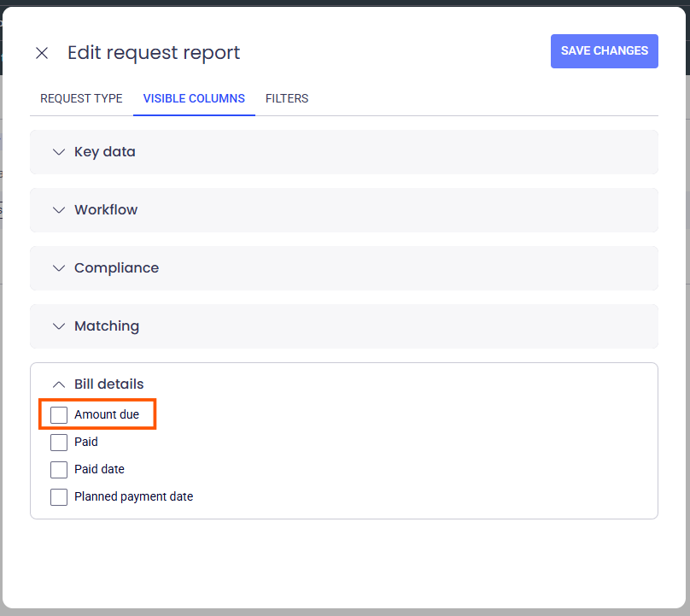
Task: Select the VISIBLE COLUMNS tab
Action: (x=194, y=98)
